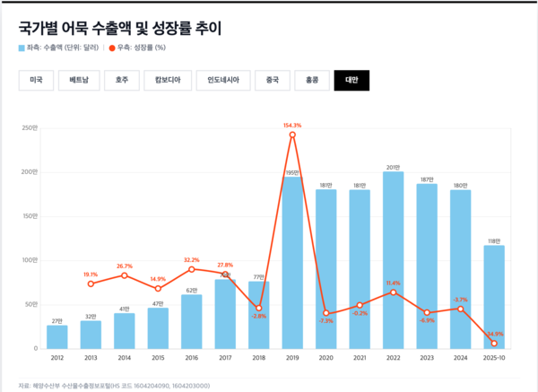This screenshot has height=392, width=538.
Task: Choose the 중국 tab
Action: (x=272, y=80)
